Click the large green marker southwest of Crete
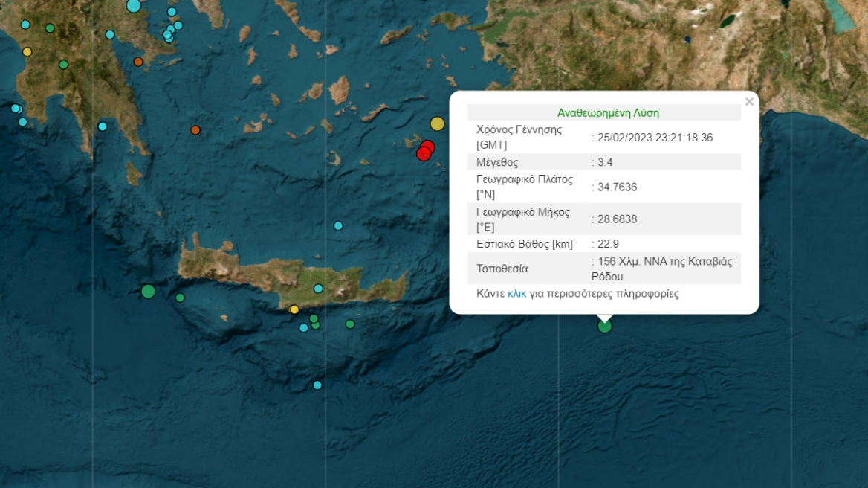Screen dimensions: 868x488 pyautogui.click(x=147, y=293)
